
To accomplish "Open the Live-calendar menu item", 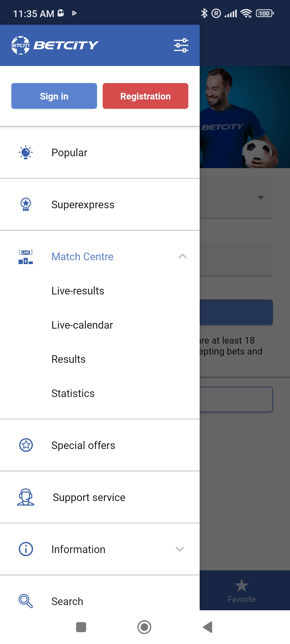I will pos(82,325).
